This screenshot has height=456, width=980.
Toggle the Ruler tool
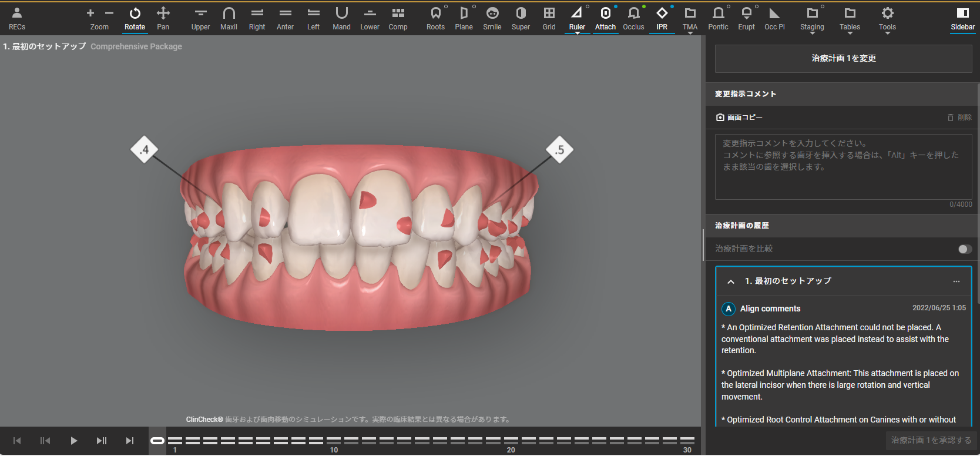click(x=577, y=18)
